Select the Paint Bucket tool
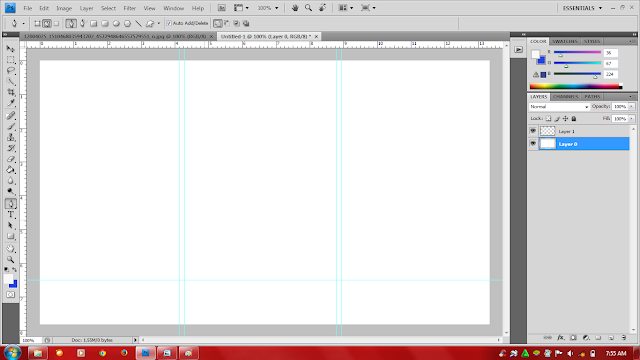640x360 pixels. pyautogui.click(x=11, y=170)
